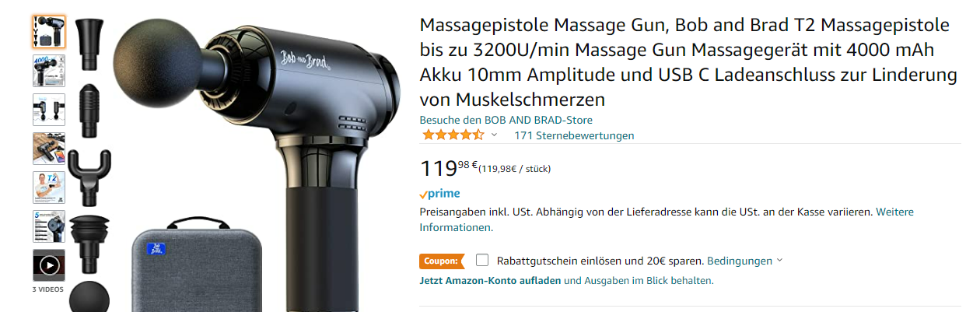Click the 119,98 € price
This screenshot has height=312, width=980.
(449, 167)
